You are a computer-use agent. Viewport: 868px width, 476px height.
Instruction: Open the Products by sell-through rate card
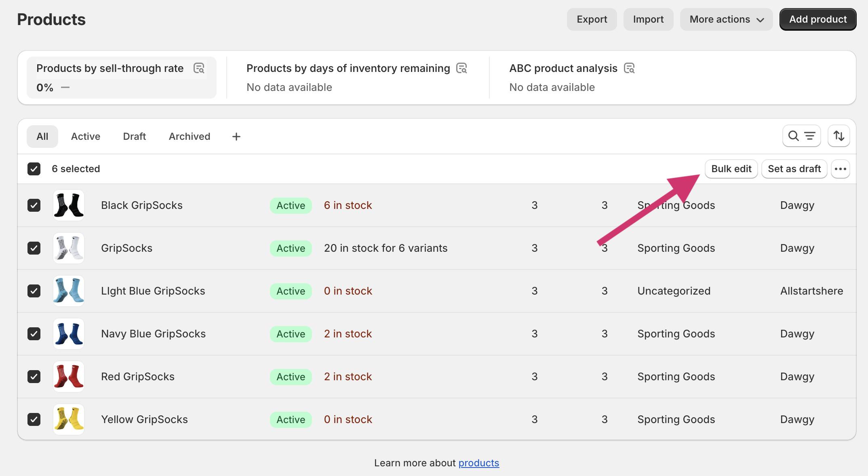pyautogui.click(x=122, y=78)
